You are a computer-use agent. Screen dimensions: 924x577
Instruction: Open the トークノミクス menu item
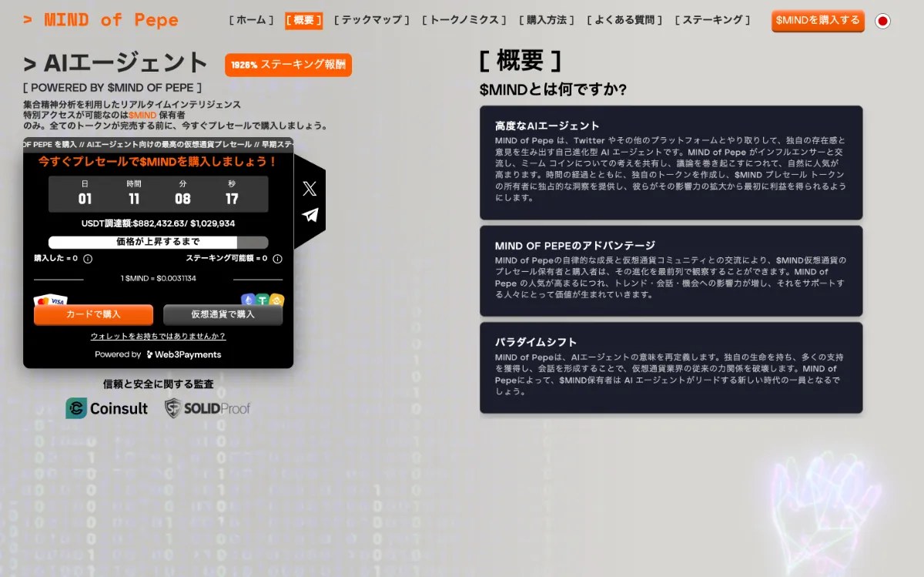[x=465, y=21]
